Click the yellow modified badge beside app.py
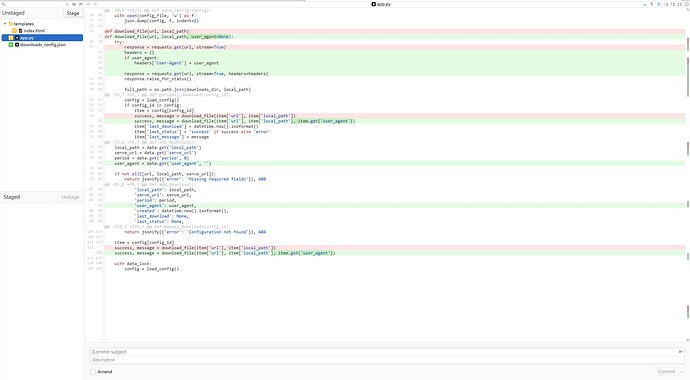This screenshot has width=690, height=380. point(11,38)
